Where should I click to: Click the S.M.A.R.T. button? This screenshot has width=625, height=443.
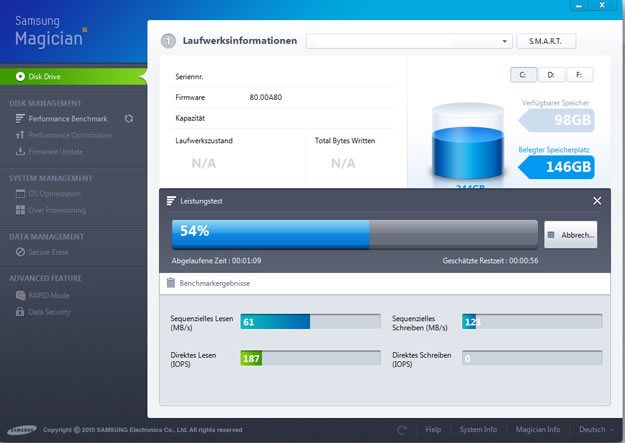(x=546, y=41)
